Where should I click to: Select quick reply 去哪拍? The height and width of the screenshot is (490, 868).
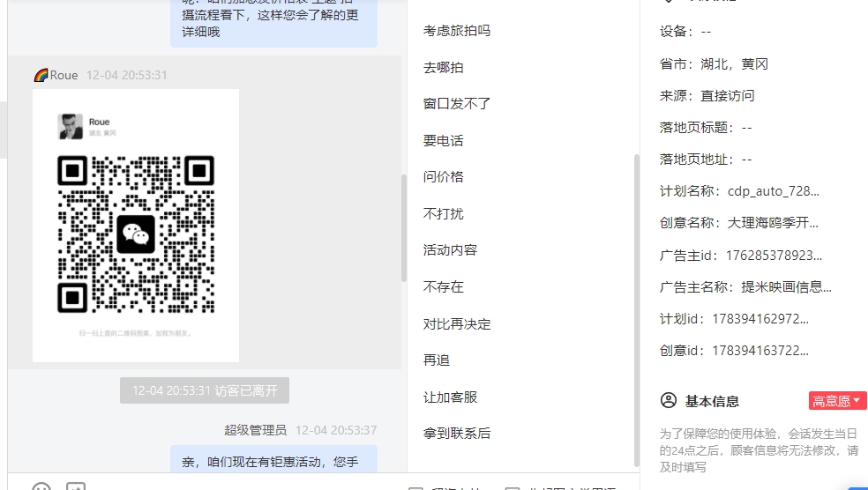(x=444, y=68)
